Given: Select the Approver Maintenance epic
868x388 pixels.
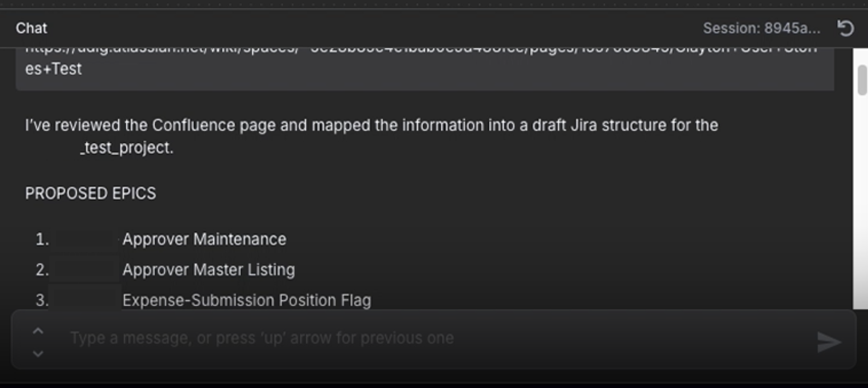Looking at the screenshot, I should point(204,239).
